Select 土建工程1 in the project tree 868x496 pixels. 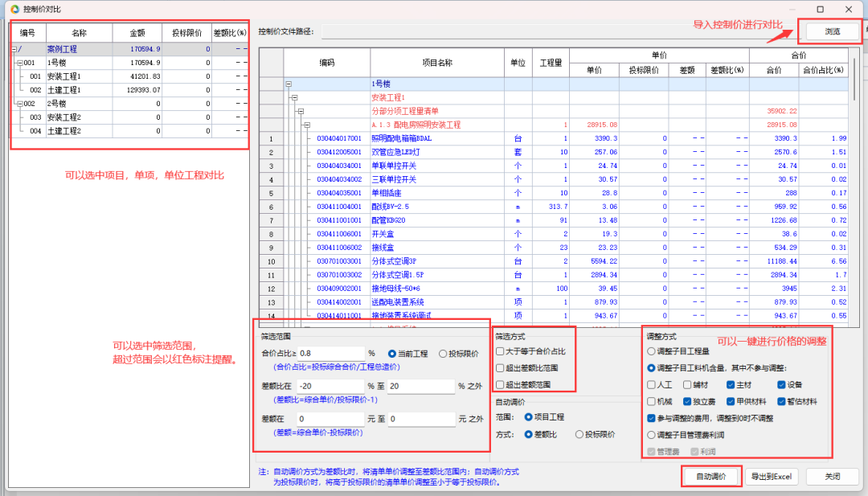pos(64,90)
